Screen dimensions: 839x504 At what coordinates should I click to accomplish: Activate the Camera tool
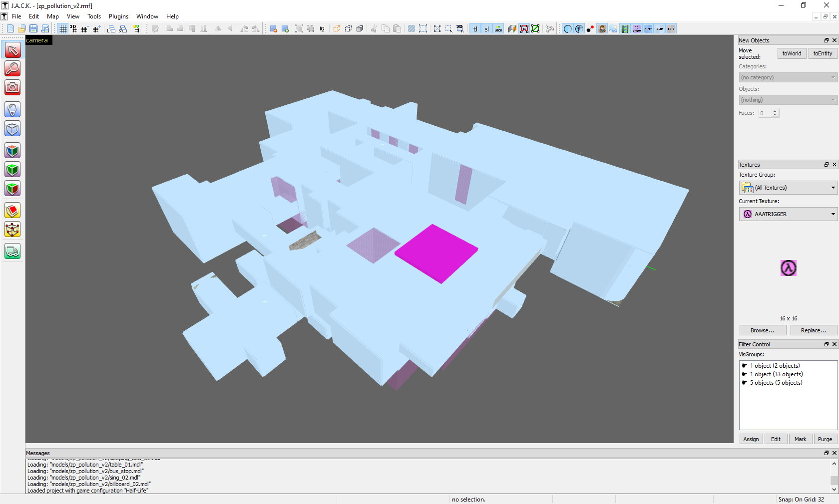(12, 87)
